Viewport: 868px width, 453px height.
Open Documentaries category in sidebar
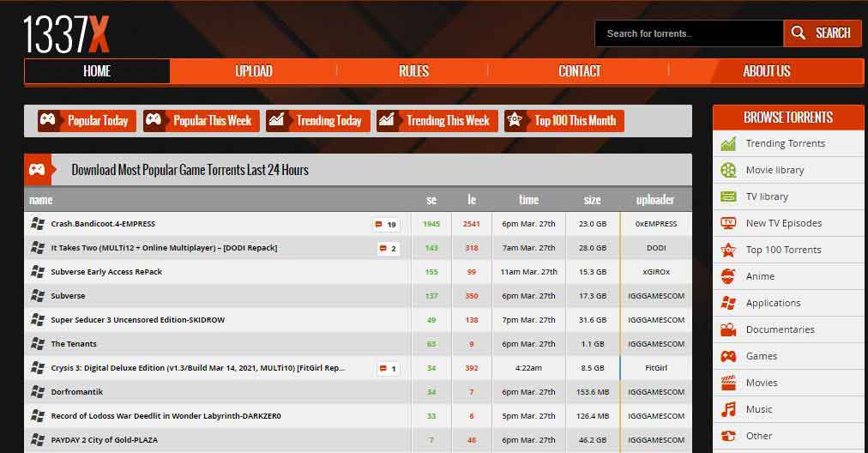[x=780, y=329]
